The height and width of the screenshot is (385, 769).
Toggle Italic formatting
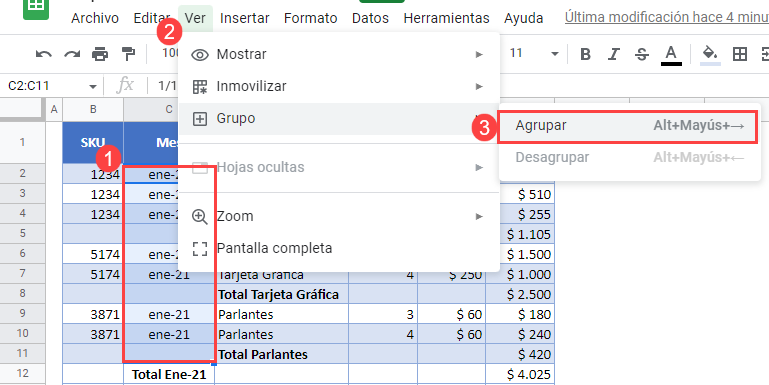(x=613, y=54)
